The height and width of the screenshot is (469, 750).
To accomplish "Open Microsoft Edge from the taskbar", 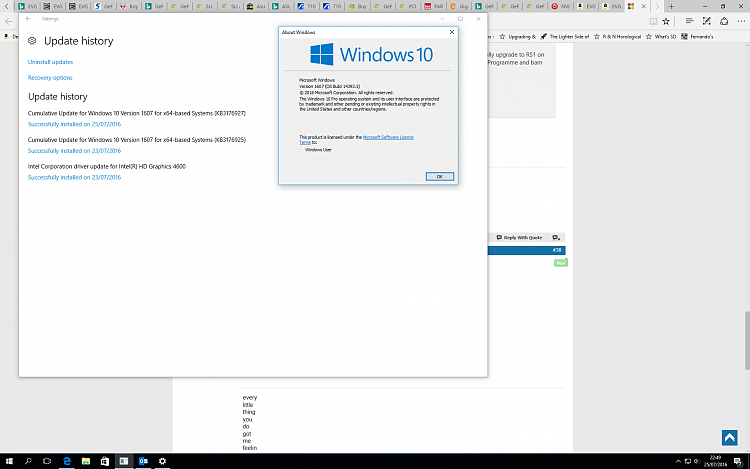I will click(66, 461).
